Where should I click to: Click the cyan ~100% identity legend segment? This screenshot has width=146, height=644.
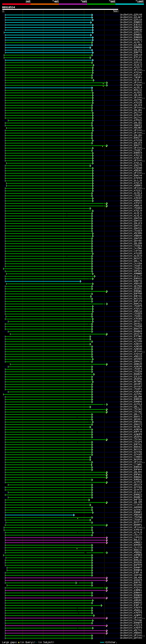pyautogui.click(x=130, y=4)
